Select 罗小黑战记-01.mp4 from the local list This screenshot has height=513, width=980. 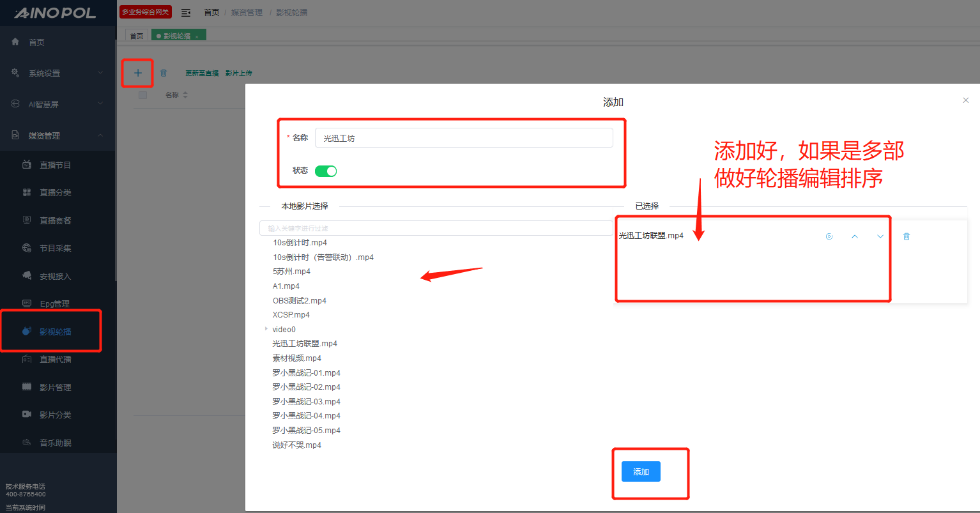306,372
